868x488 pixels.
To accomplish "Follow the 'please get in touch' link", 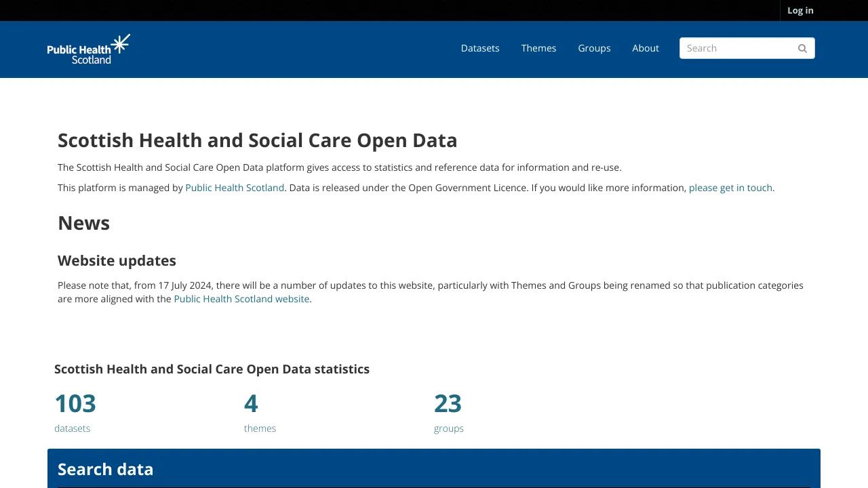I will click(x=730, y=188).
